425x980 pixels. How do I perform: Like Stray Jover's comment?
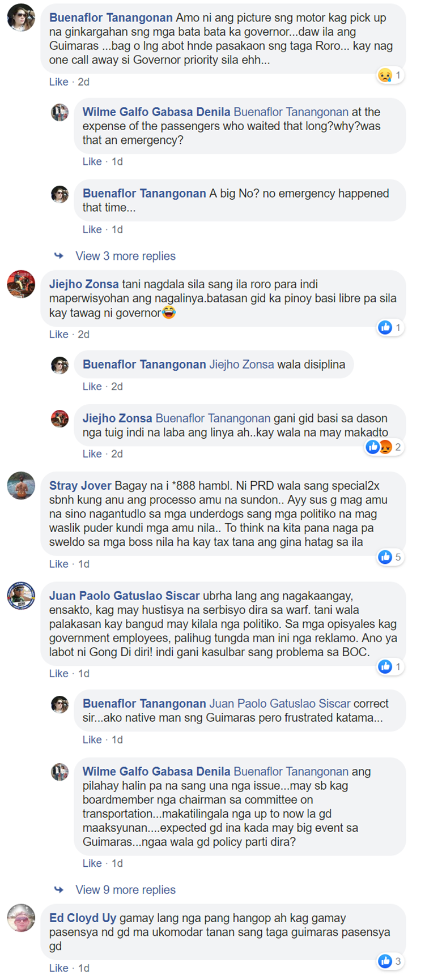point(58,564)
